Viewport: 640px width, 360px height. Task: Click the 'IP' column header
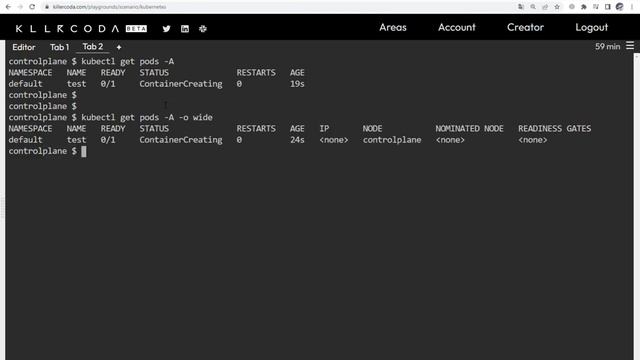click(x=324, y=129)
